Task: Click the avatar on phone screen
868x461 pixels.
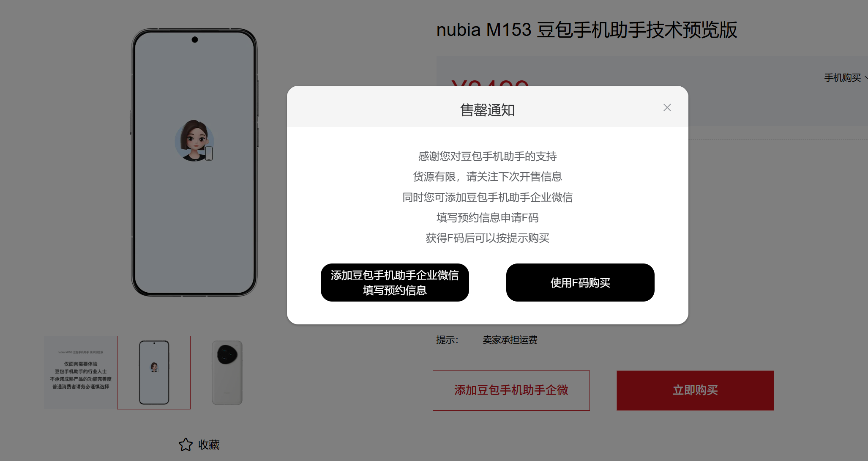Action: click(x=194, y=140)
